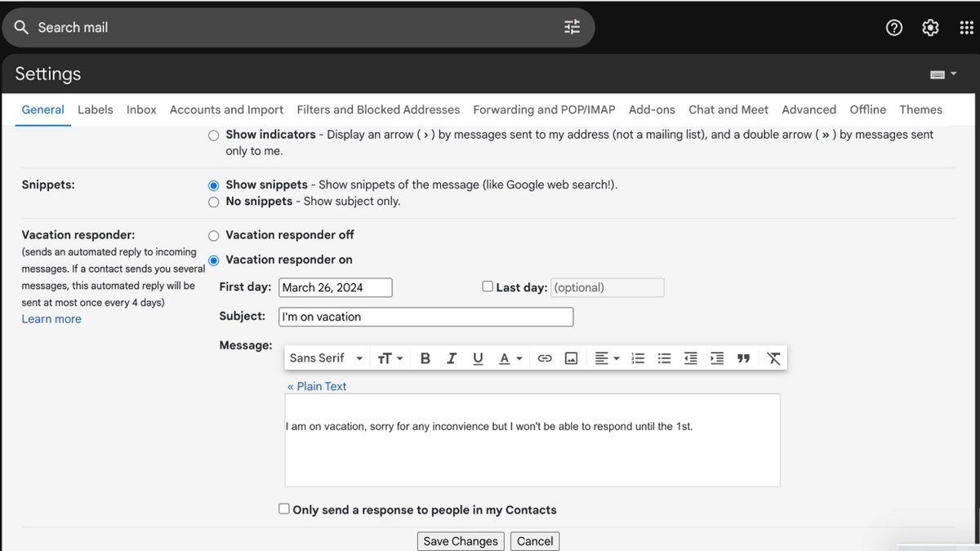Toggle bold formatting in message toolbar

pyautogui.click(x=425, y=358)
